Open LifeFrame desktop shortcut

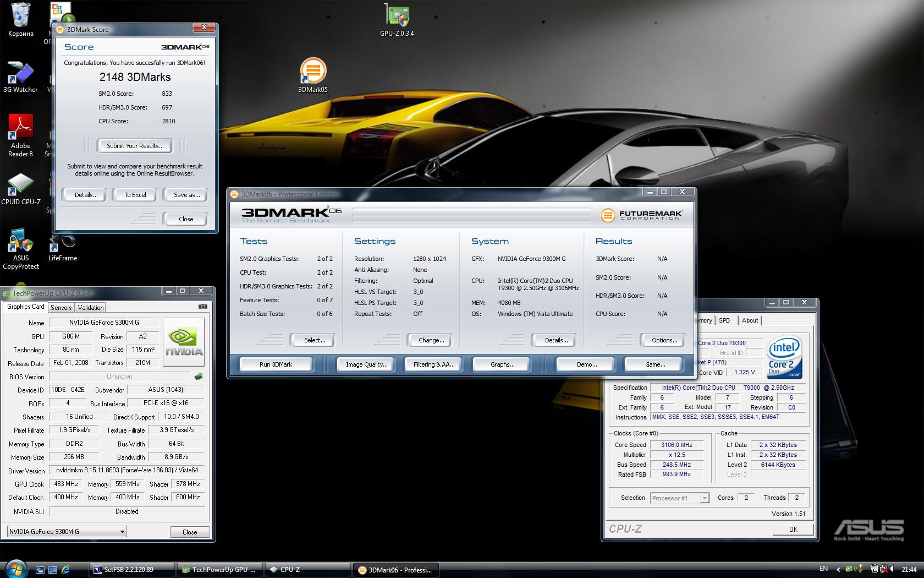[62, 248]
